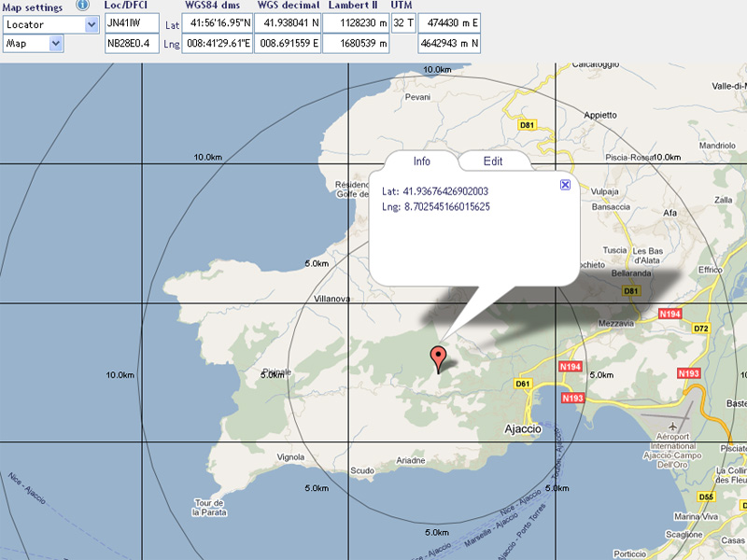Click the Mandriolo place label
Image resolution: width=747 pixels, height=560 pixels.
717,146
